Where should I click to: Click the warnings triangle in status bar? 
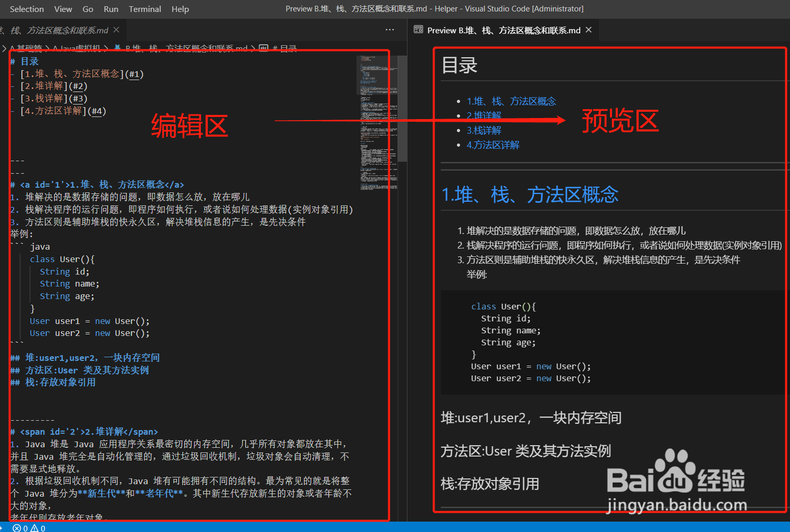pyautogui.click(x=34, y=528)
